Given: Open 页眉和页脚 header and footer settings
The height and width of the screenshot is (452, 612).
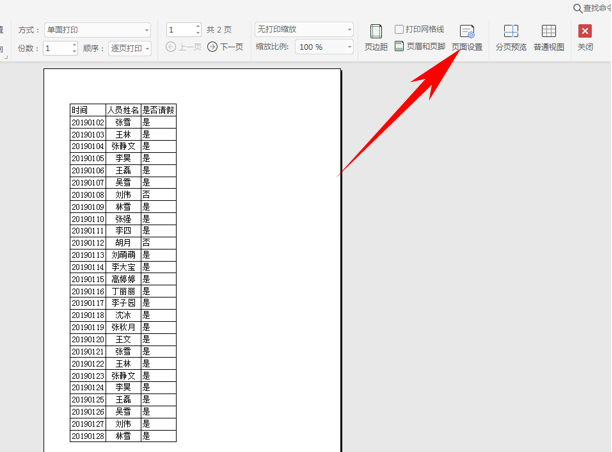Looking at the screenshot, I should point(420,46).
